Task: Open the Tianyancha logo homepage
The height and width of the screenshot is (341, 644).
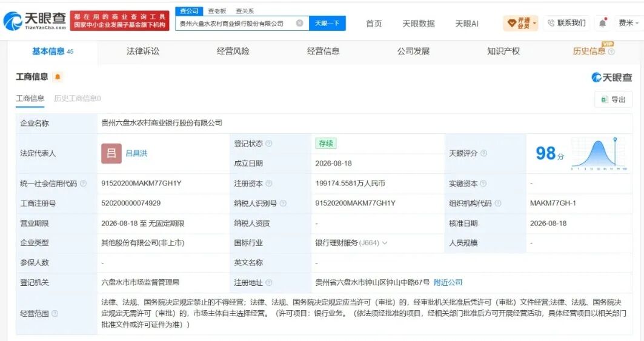Action: coord(35,21)
